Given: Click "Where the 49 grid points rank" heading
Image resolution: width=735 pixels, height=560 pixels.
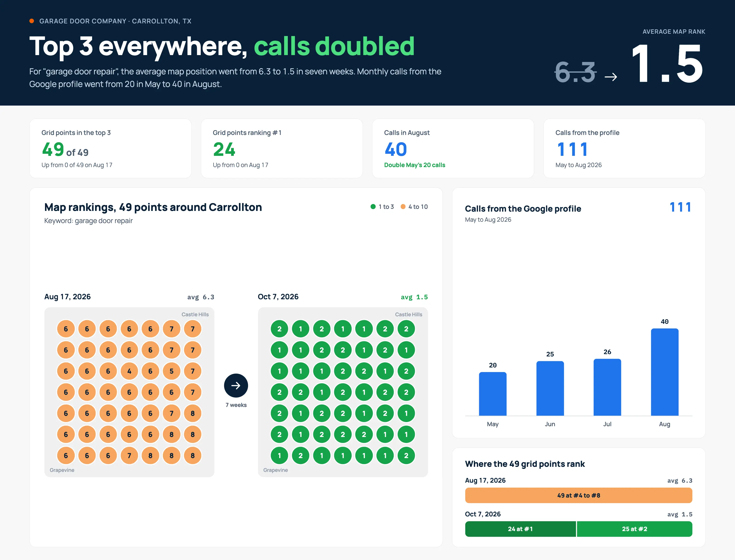Looking at the screenshot, I should click(525, 464).
